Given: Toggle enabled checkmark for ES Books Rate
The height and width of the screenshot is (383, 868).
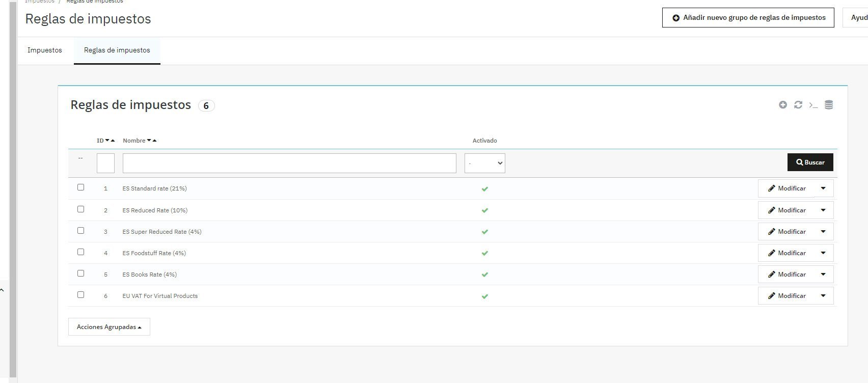Looking at the screenshot, I should pos(485,275).
